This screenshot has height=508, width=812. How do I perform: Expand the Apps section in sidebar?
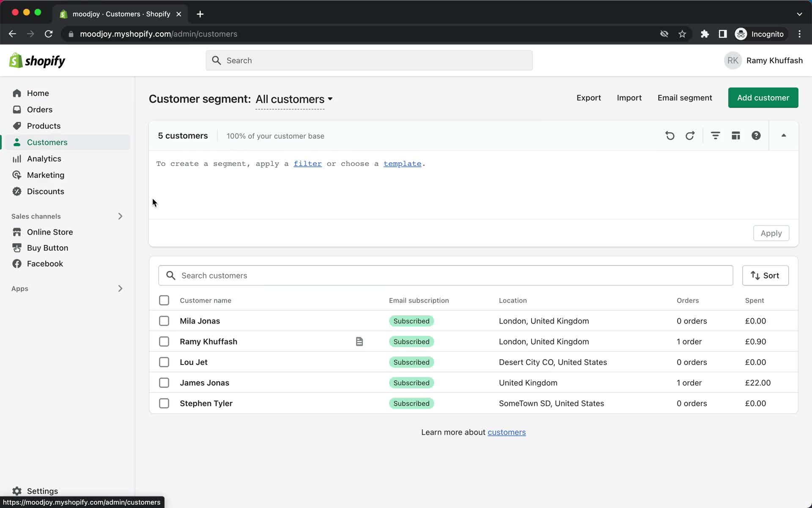click(x=121, y=288)
